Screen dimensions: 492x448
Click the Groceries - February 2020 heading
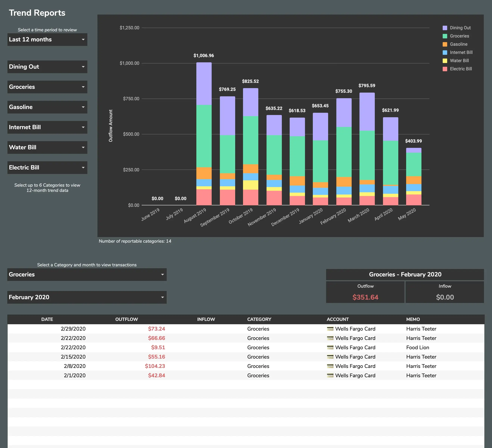(405, 275)
